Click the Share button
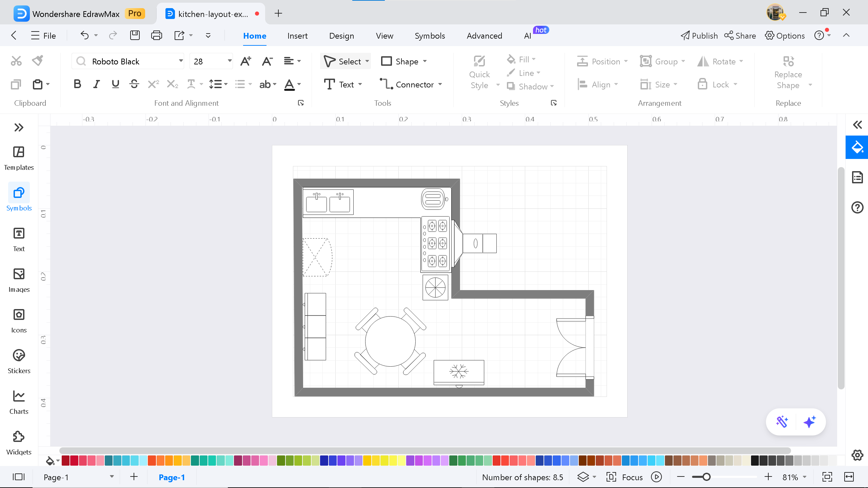868x488 pixels. tap(740, 36)
